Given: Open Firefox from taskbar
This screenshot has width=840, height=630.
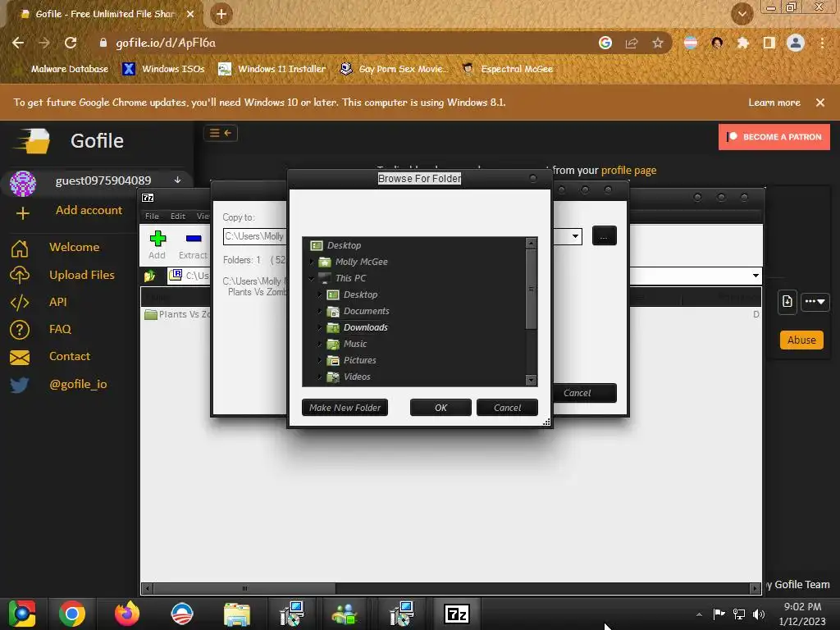Looking at the screenshot, I should (127, 614).
